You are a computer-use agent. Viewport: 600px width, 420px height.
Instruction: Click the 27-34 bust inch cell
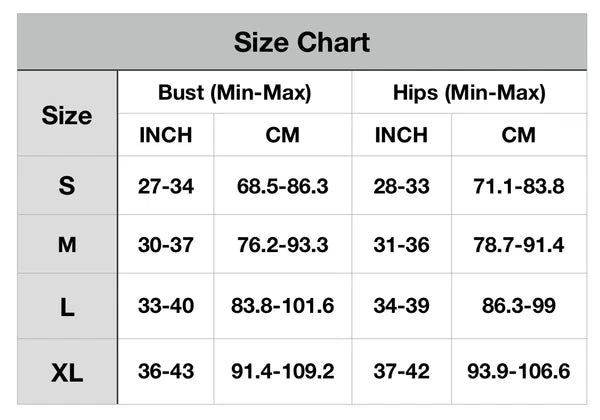(x=166, y=186)
